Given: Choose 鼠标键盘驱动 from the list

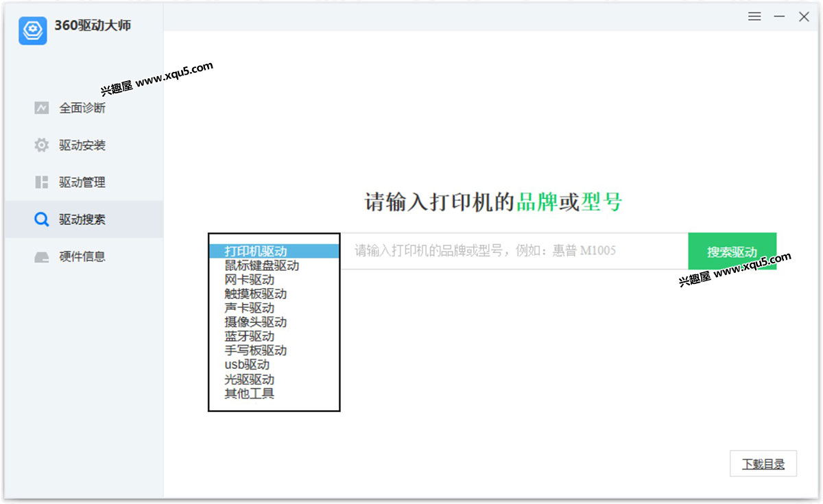Looking at the screenshot, I should pos(274,265).
